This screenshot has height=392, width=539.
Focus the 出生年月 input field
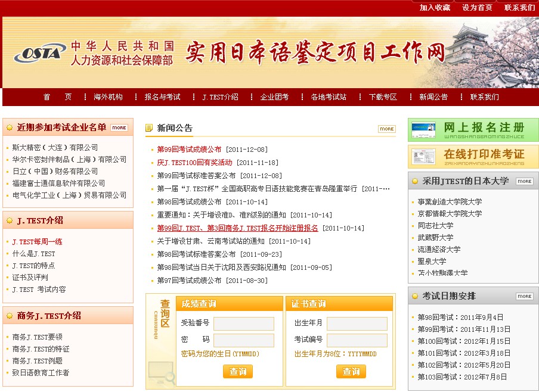click(357, 323)
